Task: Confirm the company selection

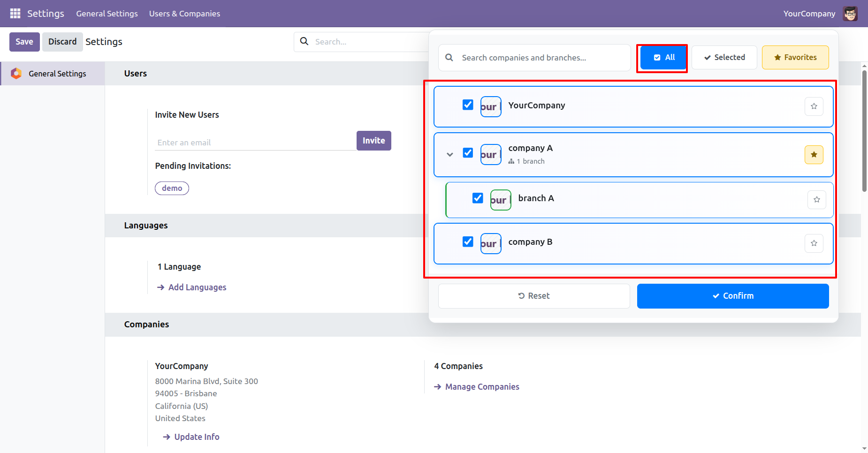Action: click(732, 296)
